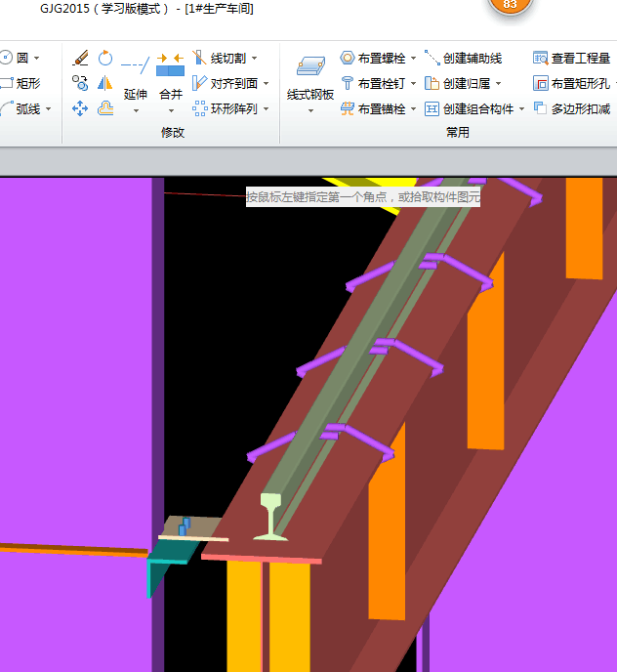Expand the 环形阵列 dropdown arrow
The height and width of the screenshot is (672, 617).
coord(267,108)
